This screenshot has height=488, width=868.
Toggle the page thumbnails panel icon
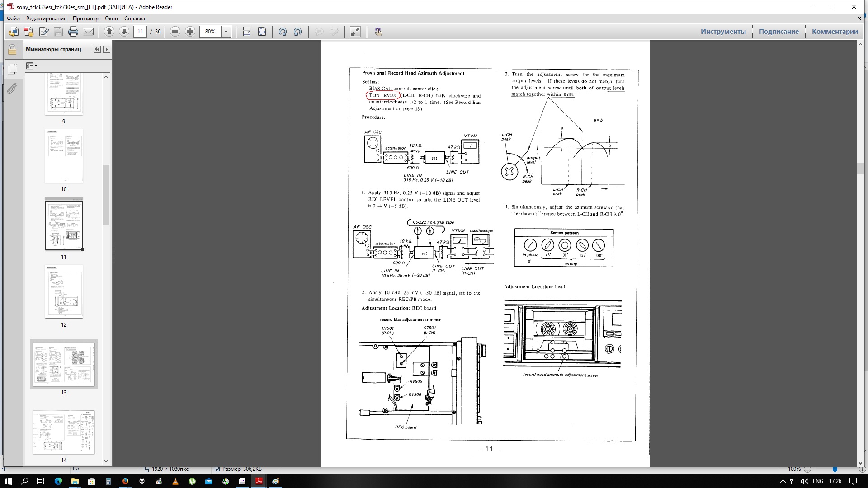12,69
